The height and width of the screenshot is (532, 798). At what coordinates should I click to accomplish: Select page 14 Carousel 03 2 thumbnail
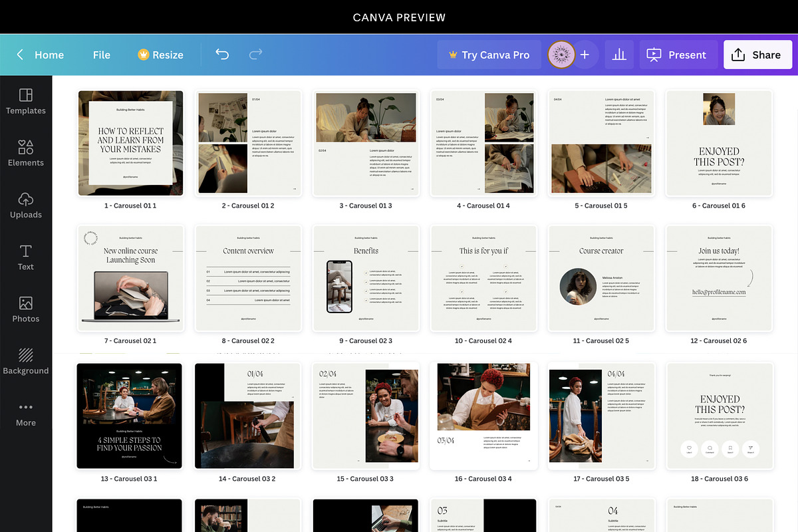click(x=247, y=416)
